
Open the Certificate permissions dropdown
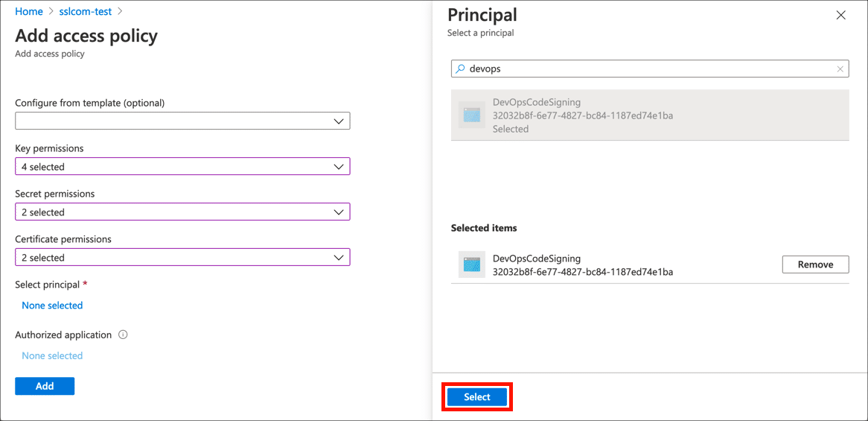[x=182, y=258]
